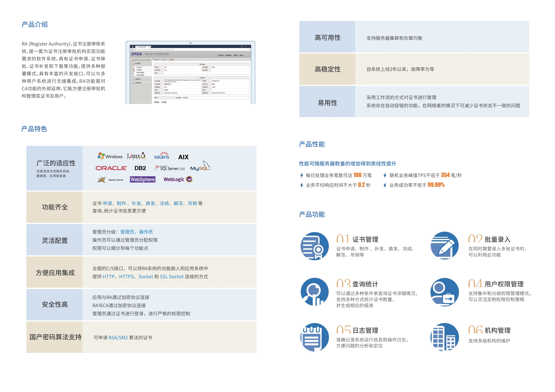Select the 证书吊销 radio button
The height and width of the screenshot is (392, 555).
[x=182, y=98]
